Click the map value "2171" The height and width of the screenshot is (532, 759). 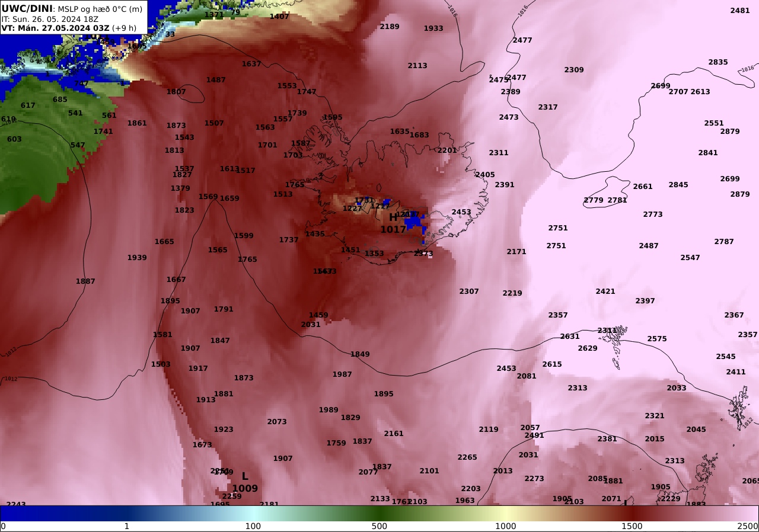[516, 252]
